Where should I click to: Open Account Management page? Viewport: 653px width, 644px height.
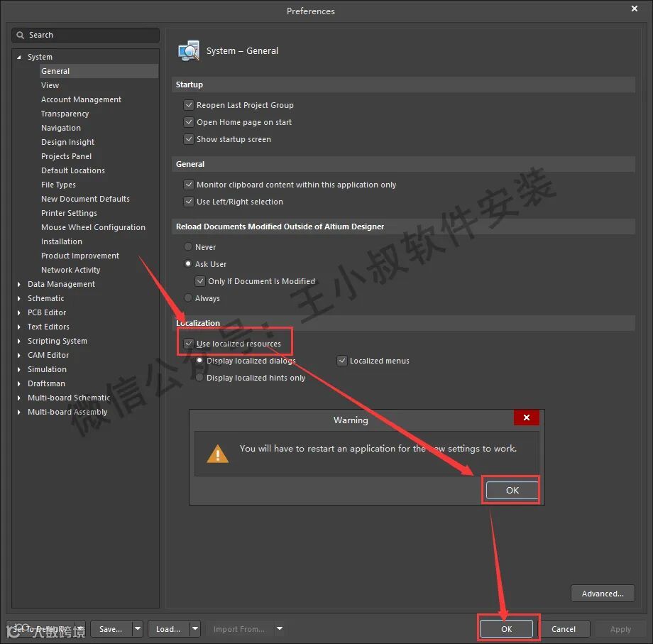point(81,99)
